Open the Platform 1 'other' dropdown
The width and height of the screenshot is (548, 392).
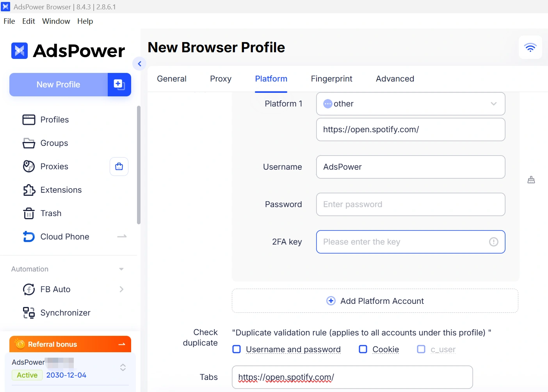(411, 104)
